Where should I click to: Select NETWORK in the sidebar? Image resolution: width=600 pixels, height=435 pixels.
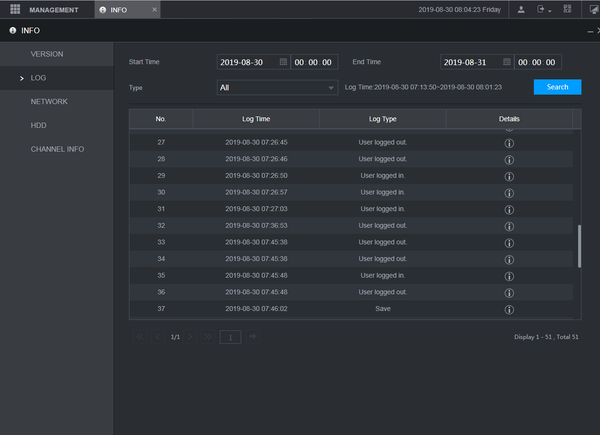point(49,101)
